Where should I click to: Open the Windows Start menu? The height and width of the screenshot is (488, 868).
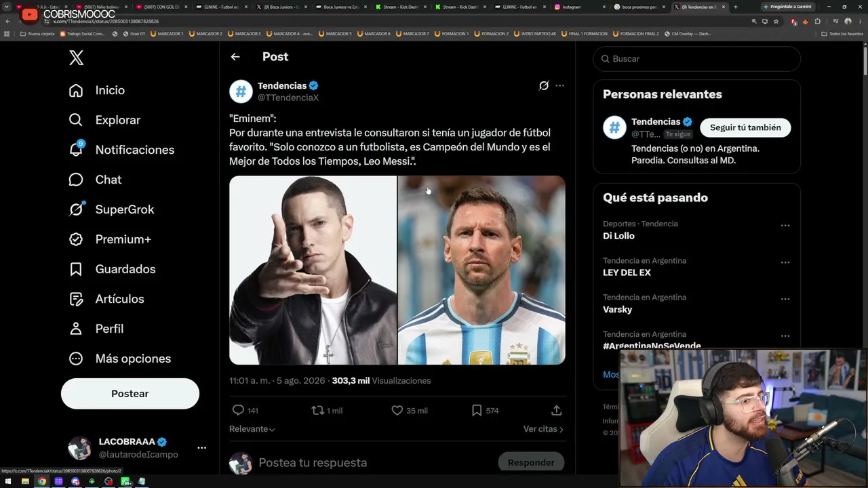click(x=8, y=481)
